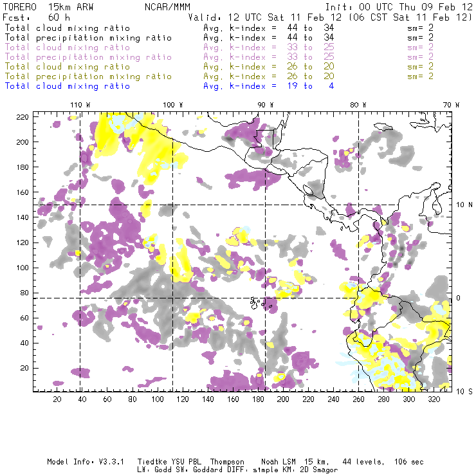The width and height of the screenshot is (476, 476).
Task: Select 'Init: 00 UTC Thu 09 Feb 12' text
Action: (x=399, y=7)
